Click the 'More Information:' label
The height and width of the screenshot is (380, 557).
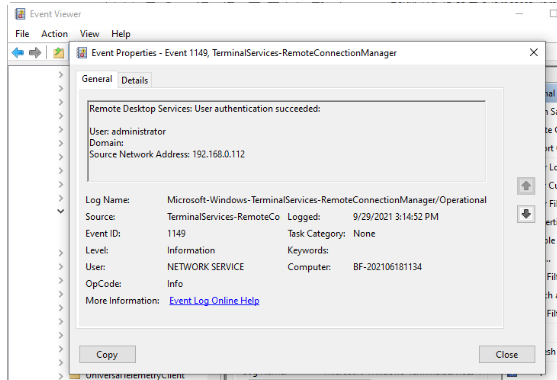(x=123, y=301)
